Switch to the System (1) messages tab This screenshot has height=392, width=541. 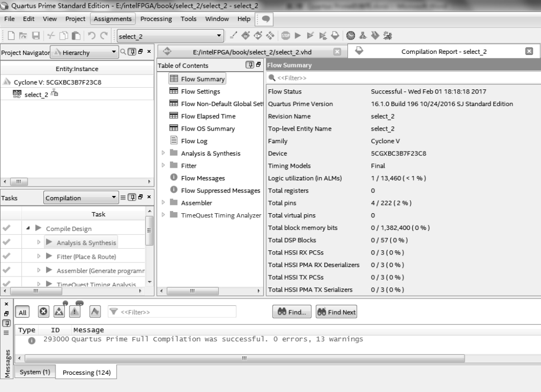pos(35,372)
